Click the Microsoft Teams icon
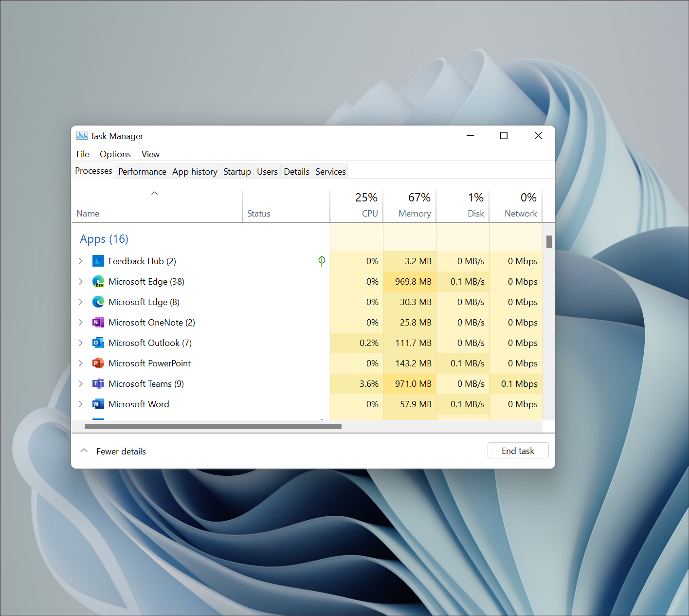Screen dimensions: 689x616 (98, 384)
